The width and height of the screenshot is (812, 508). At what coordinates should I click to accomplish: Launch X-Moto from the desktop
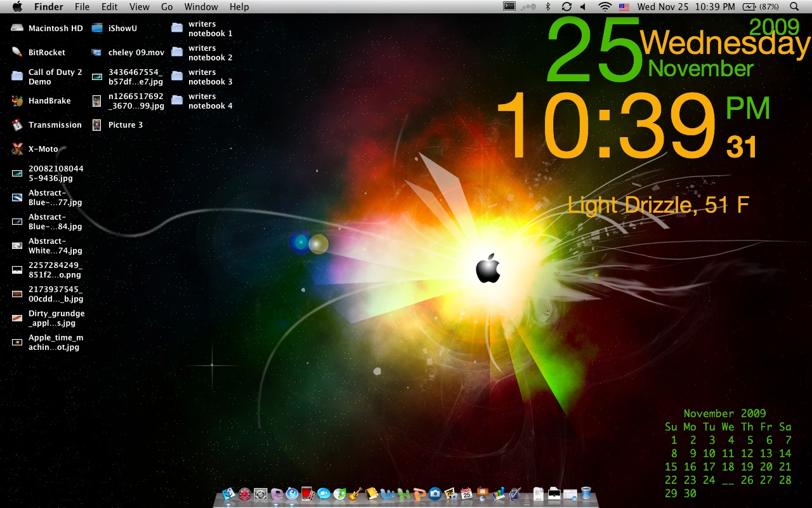tap(17, 149)
